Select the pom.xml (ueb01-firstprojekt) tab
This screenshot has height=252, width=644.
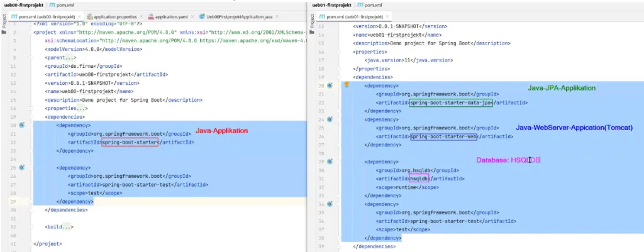pos(354,17)
